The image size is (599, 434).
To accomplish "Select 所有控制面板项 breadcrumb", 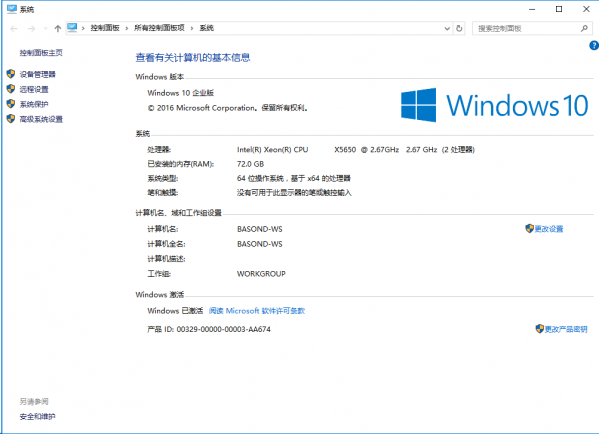I will [159, 28].
